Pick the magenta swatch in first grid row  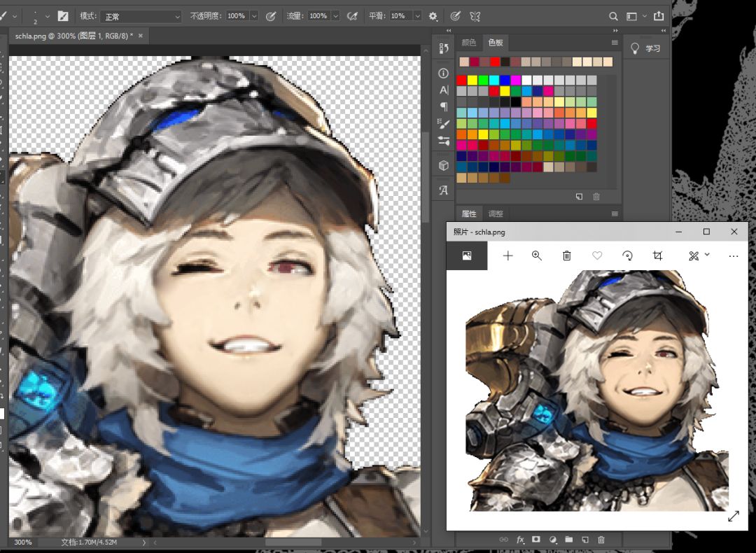(x=516, y=80)
